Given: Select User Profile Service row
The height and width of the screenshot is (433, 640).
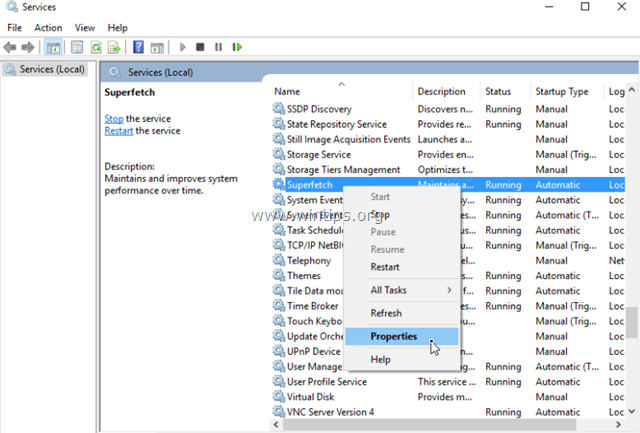Looking at the screenshot, I should [x=448, y=382].
